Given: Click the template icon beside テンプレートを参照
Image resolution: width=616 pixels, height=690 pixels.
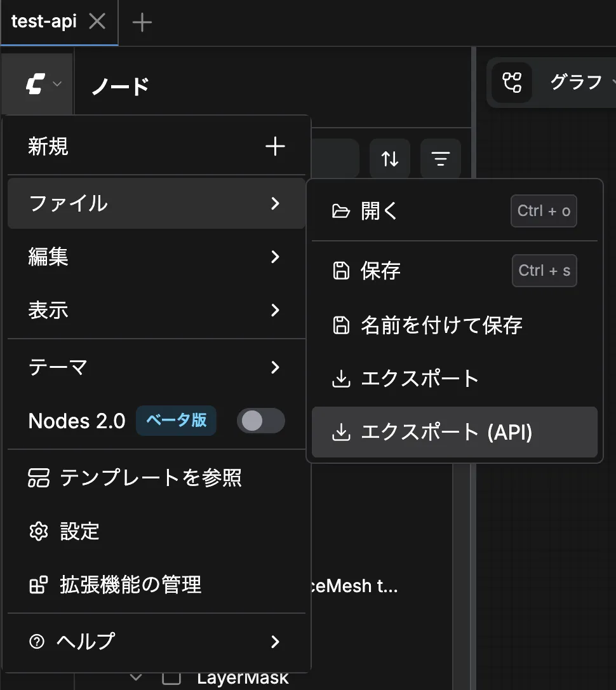Looking at the screenshot, I should coord(39,478).
